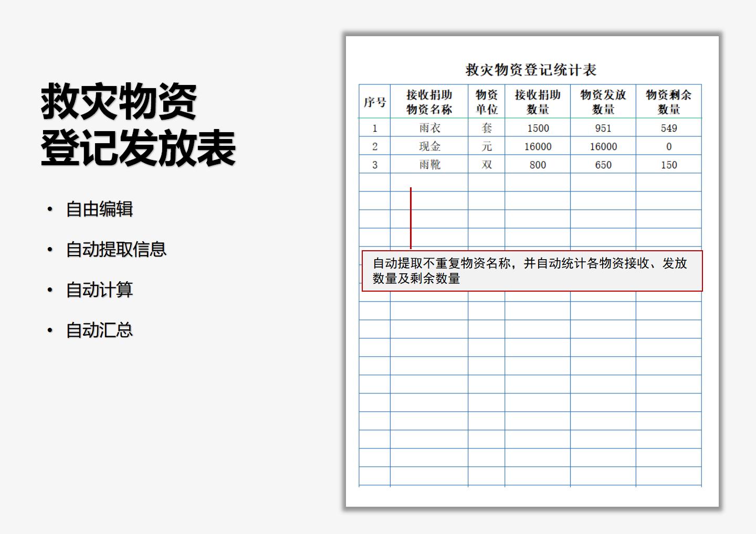Select the 自动提取信息 bullet point
Image resolution: width=756 pixels, height=534 pixels.
(x=116, y=249)
